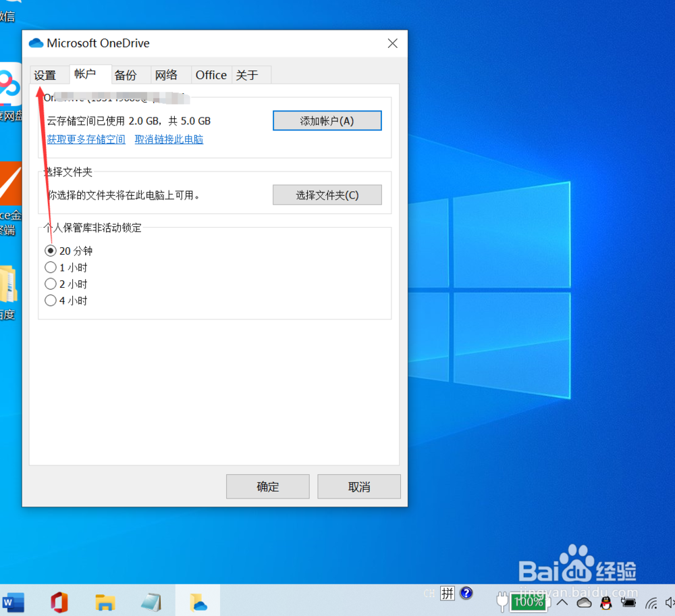This screenshot has width=675, height=616.
Task: Open the notepad app taskbar icon
Action: (x=151, y=602)
